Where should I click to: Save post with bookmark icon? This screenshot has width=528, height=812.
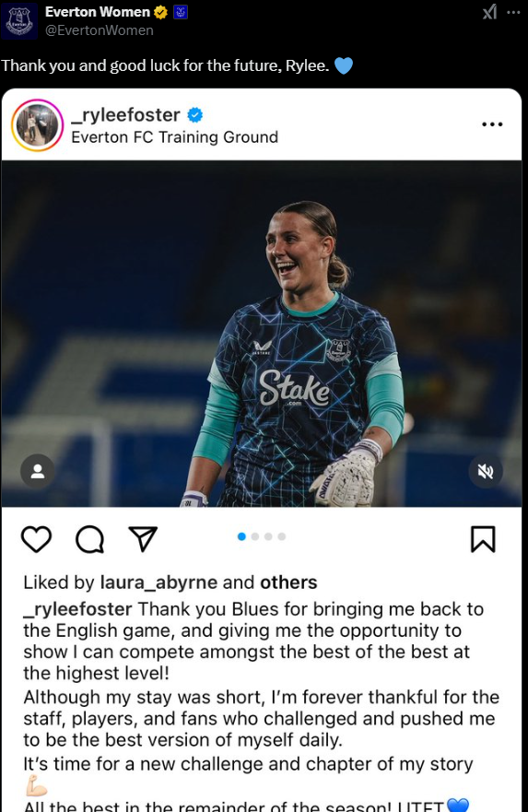pos(483,539)
